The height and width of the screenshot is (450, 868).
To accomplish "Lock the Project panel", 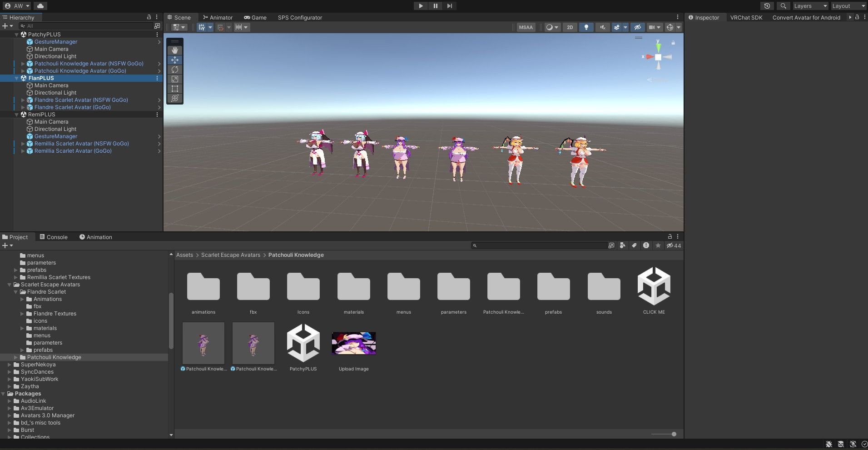I will (670, 237).
